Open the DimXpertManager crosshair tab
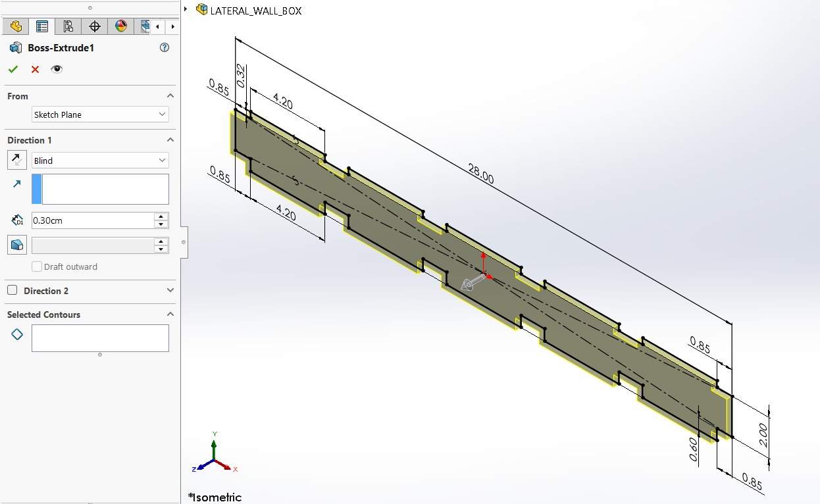 (95, 26)
